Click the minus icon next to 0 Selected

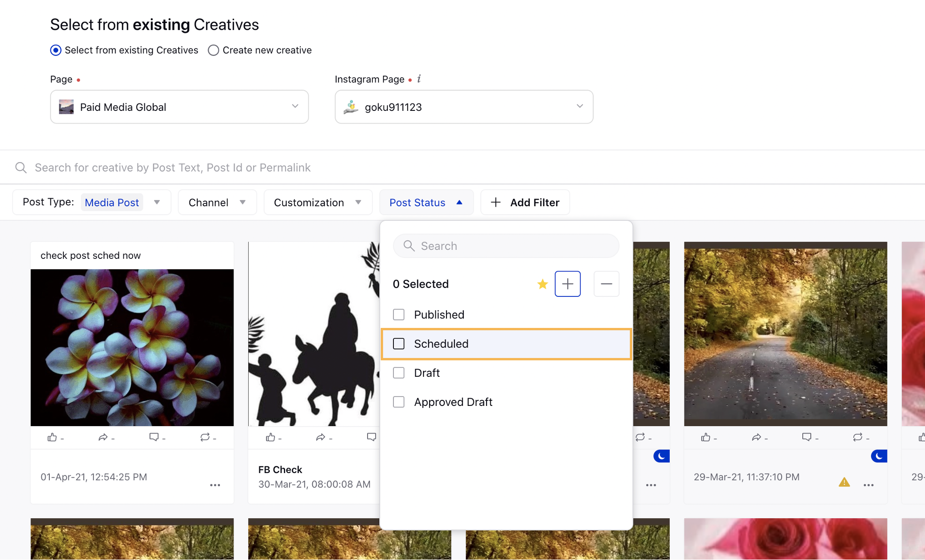(606, 284)
